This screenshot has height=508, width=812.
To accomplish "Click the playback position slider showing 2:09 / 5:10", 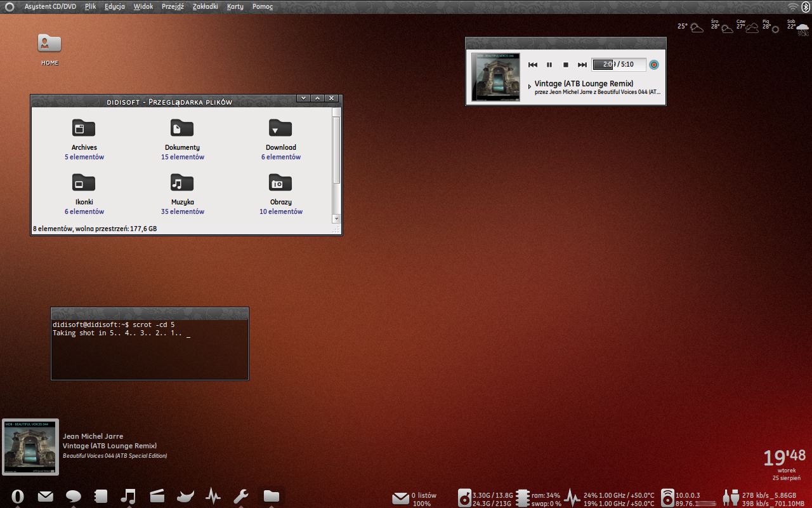I will (619, 64).
